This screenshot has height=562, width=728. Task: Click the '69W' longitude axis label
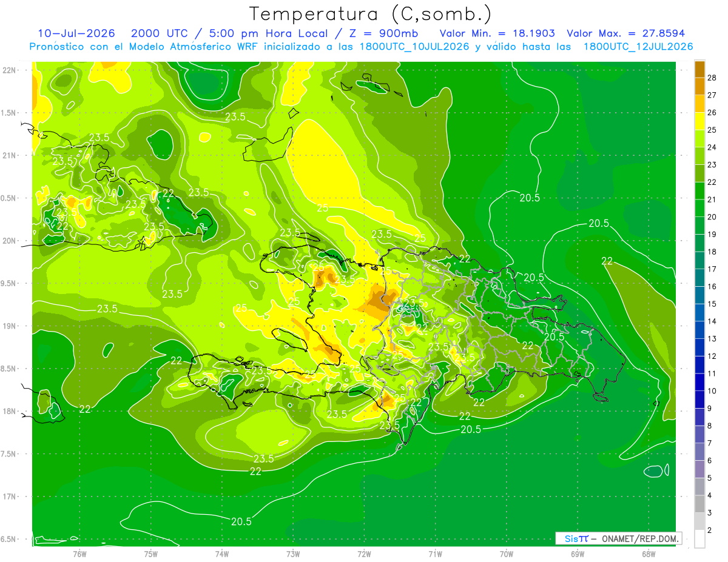coord(577,554)
